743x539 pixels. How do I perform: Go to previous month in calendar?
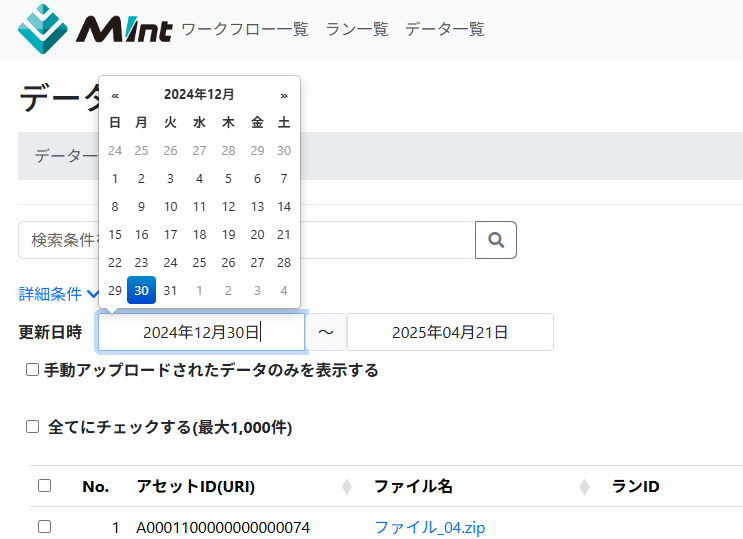point(116,95)
